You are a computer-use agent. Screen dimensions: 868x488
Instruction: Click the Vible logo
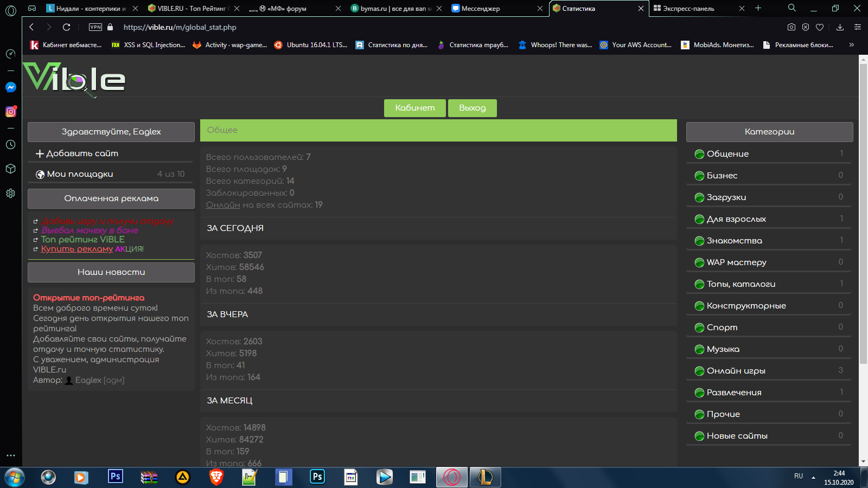[74, 79]
